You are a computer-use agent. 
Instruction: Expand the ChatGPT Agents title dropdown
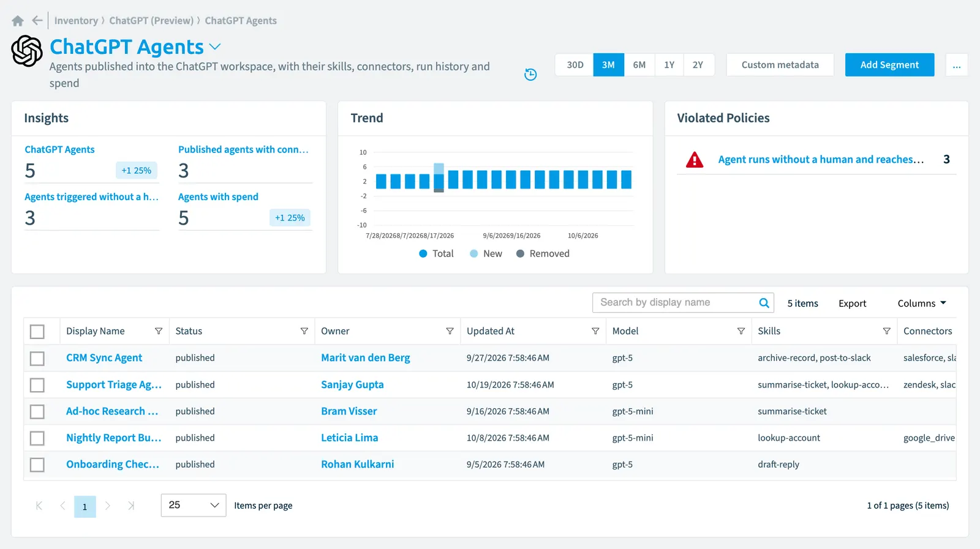[x=215, y=47]
